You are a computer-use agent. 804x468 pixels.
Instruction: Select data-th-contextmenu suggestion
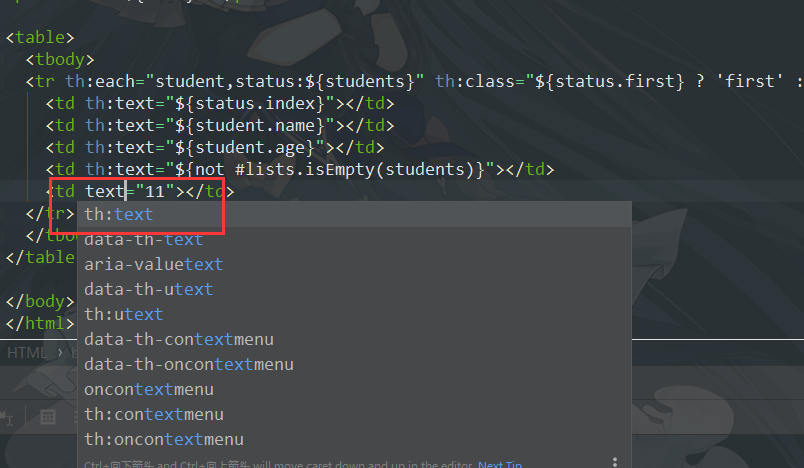tap(354, 339)
